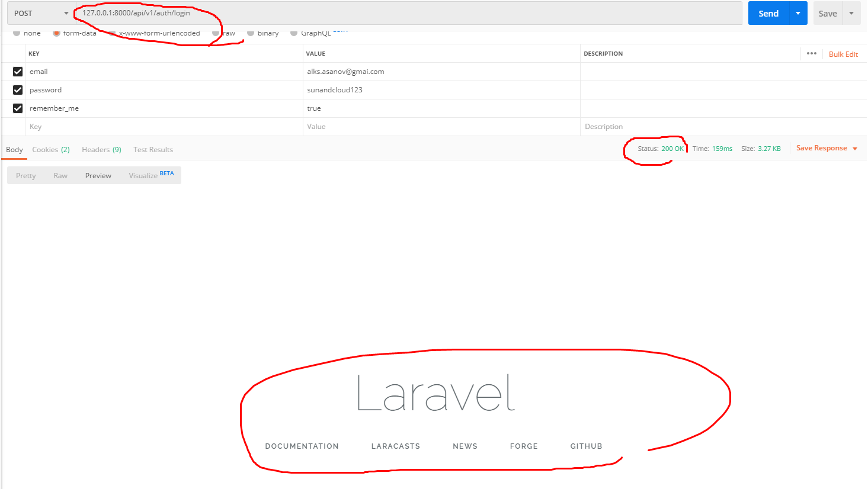Select the form-data body type
The image size is (868, 489).
coord(56,33)
